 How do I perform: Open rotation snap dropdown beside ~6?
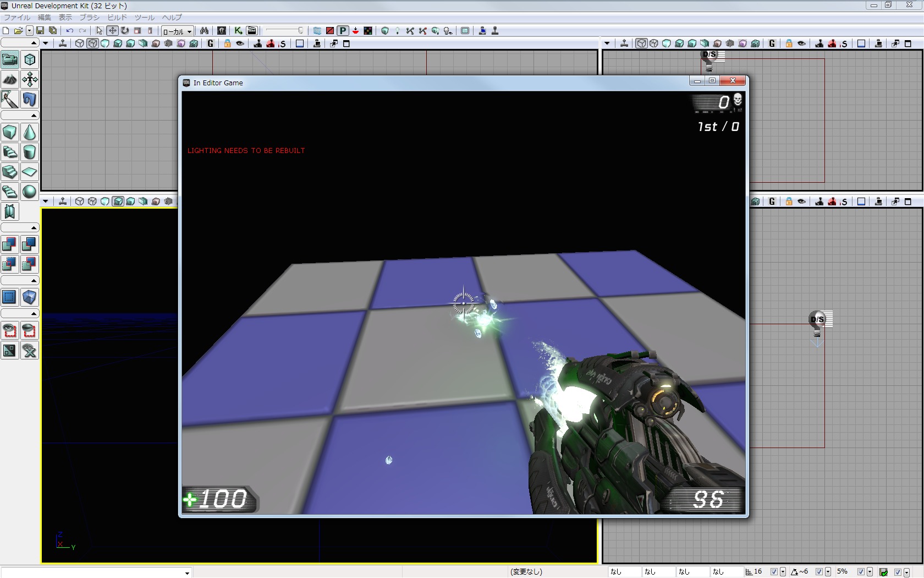[x=828, y=572]
